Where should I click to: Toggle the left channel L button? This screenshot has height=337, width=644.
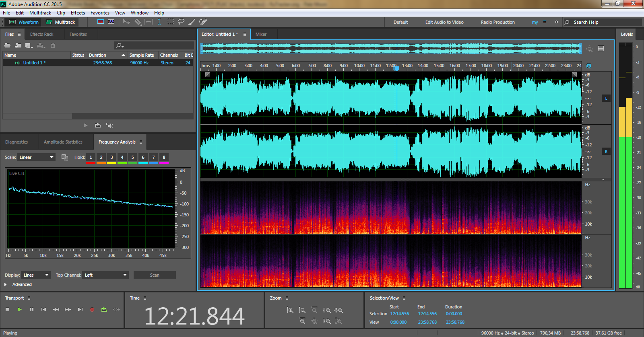pyautogui.click(x=606, y=98)
